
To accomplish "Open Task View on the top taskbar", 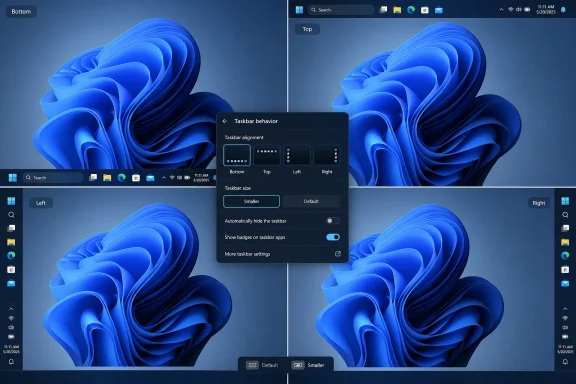I will coord(383,10).
